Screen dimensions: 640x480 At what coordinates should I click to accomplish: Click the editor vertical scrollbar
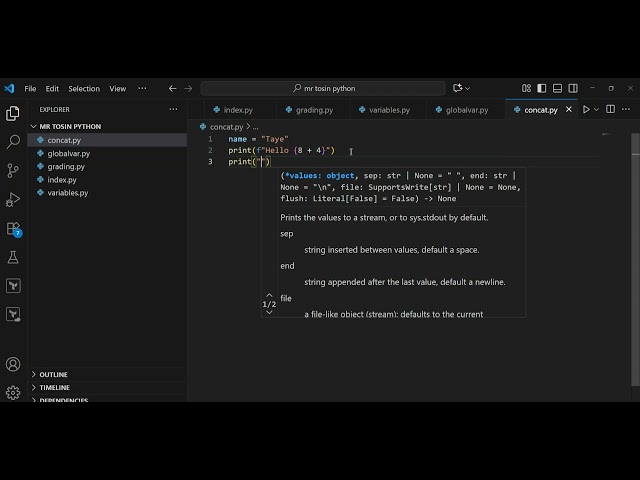pyautogui.click(x=636, y=260)
